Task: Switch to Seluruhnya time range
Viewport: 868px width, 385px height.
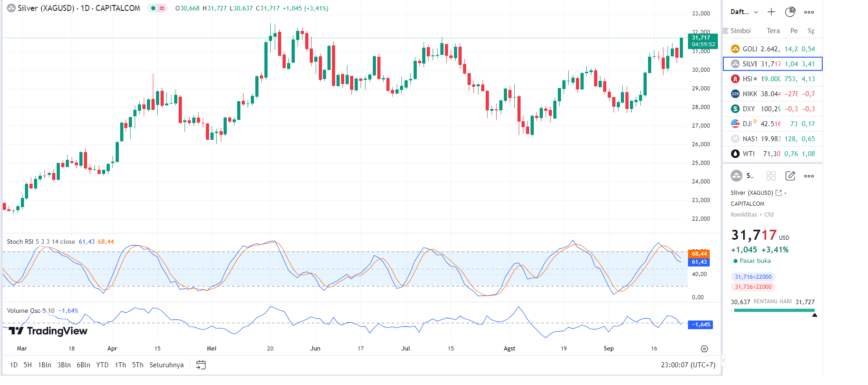Action: pos(166,365)
